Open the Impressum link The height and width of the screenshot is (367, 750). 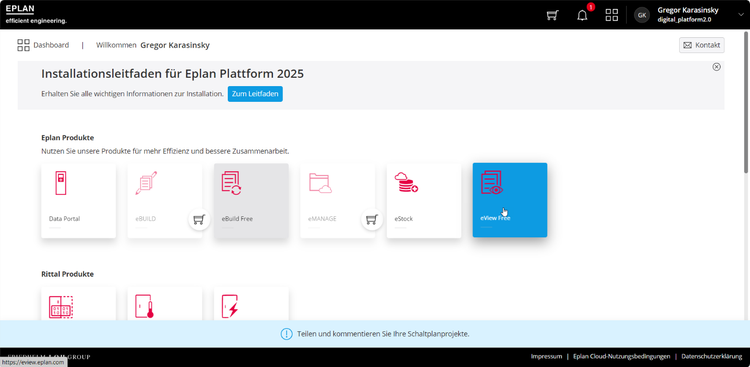546,356
